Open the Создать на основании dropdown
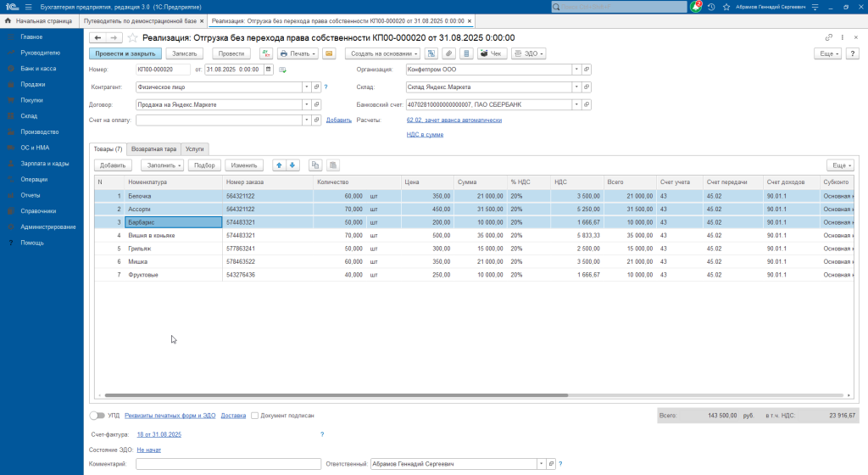The height and width of the screenshot is (475, 868). tap(381, 53)
